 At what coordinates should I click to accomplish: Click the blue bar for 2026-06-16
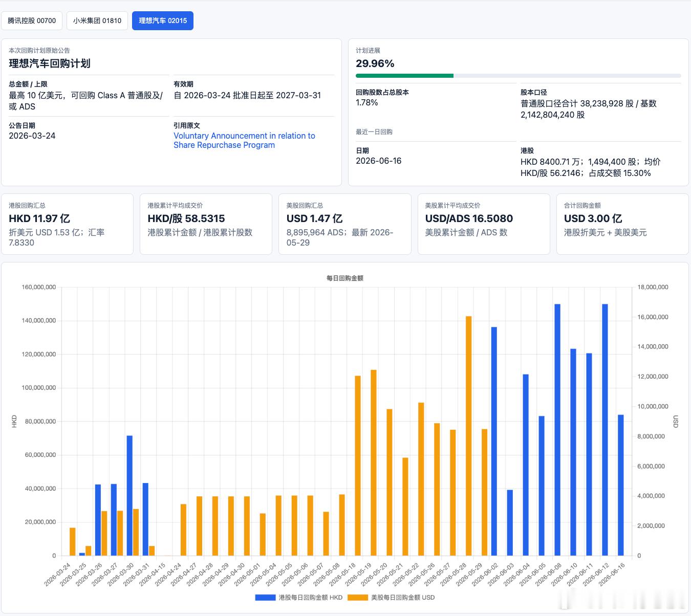click(621, 485)
